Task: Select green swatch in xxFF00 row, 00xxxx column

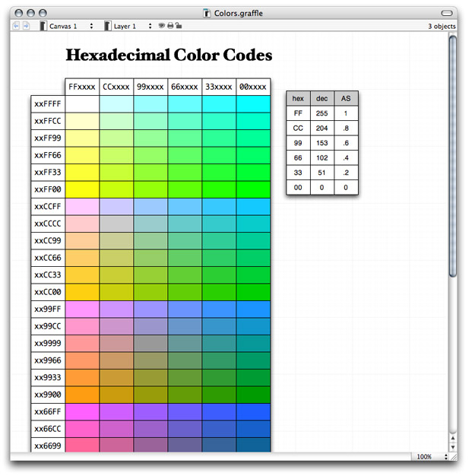Action: (x=253, y=189)
